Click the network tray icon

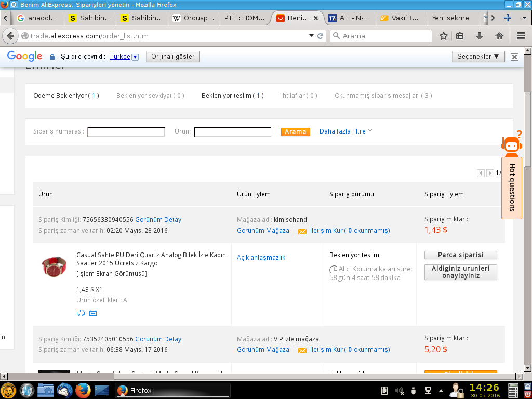pyautogui.click(x=428, y=391)
